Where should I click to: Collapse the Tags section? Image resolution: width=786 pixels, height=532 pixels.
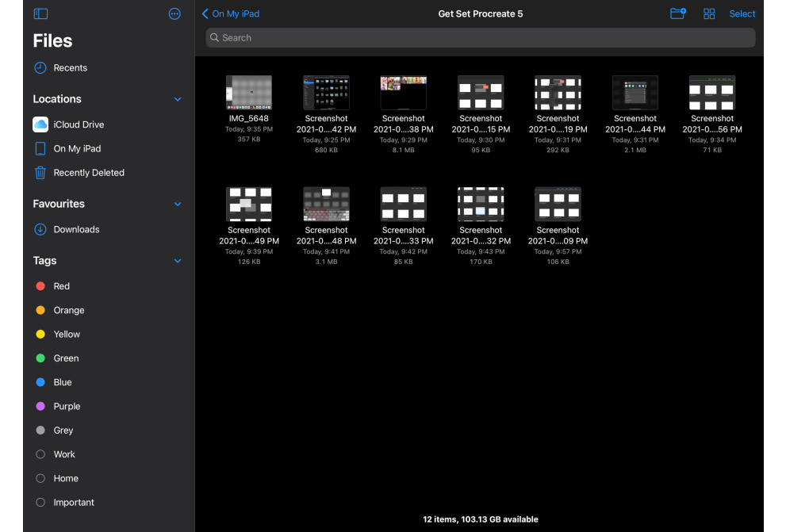(178, 261)
